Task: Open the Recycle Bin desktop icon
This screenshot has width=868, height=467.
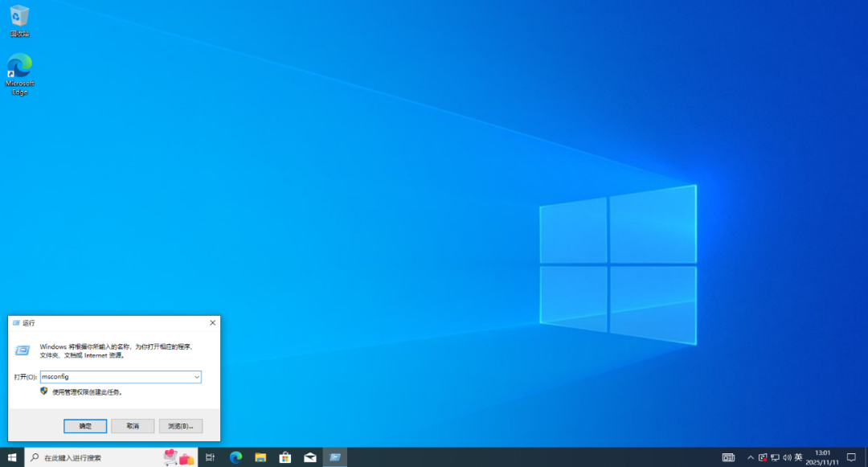Action: point(19,21)
